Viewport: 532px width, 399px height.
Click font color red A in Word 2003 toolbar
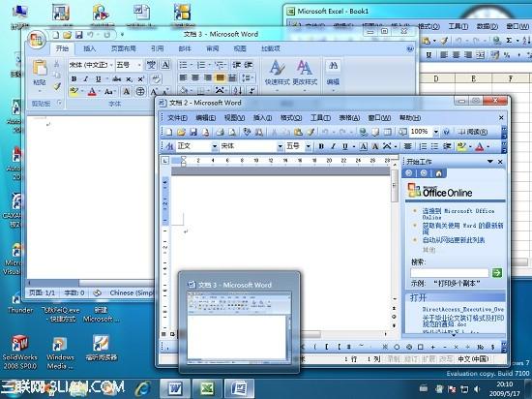pyautogui.click(x=480, y=146)
